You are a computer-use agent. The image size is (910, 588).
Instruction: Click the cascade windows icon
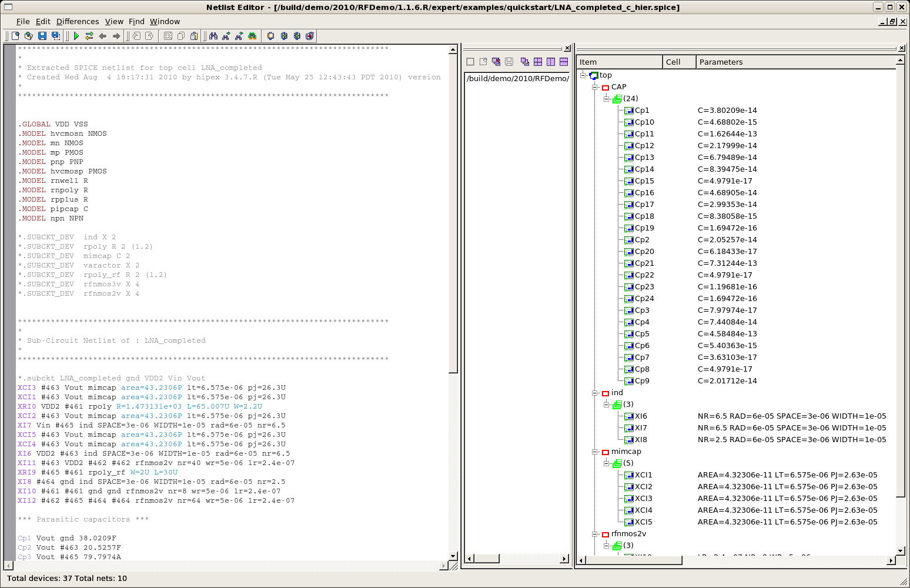tap(524, 62)
